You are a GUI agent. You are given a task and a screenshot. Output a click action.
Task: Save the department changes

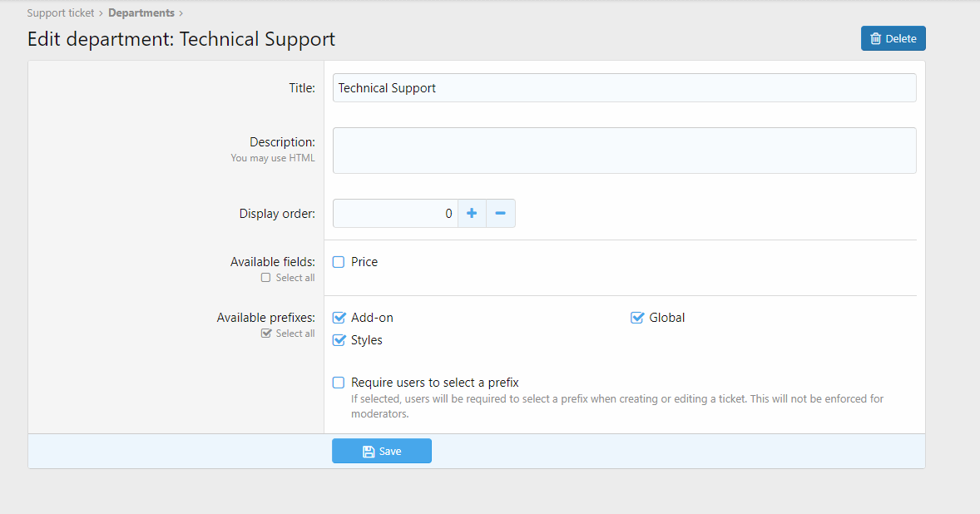[381, 451]
